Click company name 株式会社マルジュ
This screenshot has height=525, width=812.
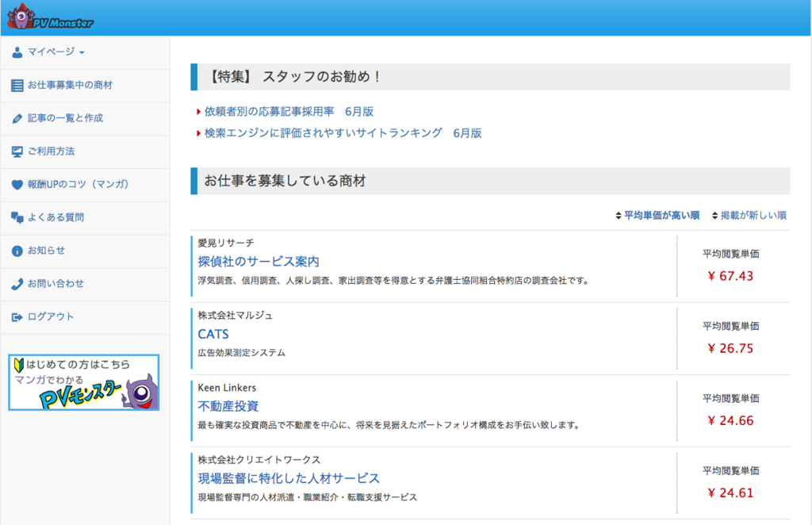(235, 316)
